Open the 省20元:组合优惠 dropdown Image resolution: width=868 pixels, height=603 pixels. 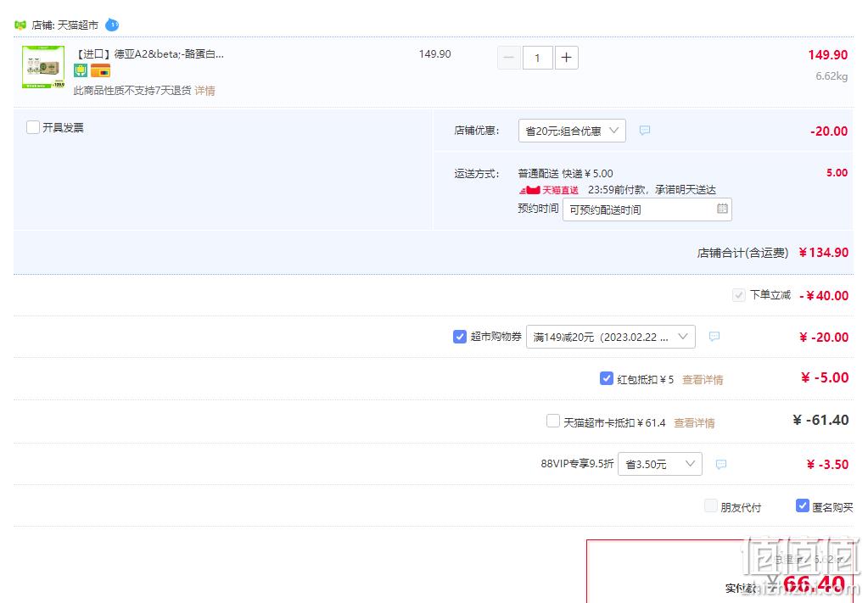(x=572, y=131)
